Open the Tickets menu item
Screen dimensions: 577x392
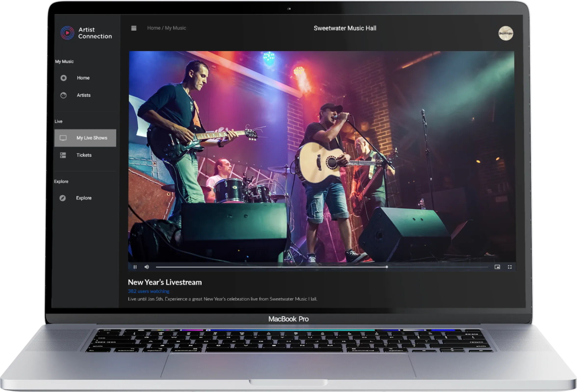[84, 155]
